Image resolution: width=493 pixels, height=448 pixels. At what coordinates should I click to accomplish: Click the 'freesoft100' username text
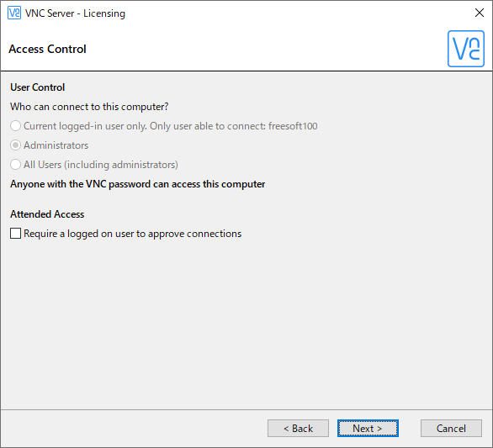(293, 126)
